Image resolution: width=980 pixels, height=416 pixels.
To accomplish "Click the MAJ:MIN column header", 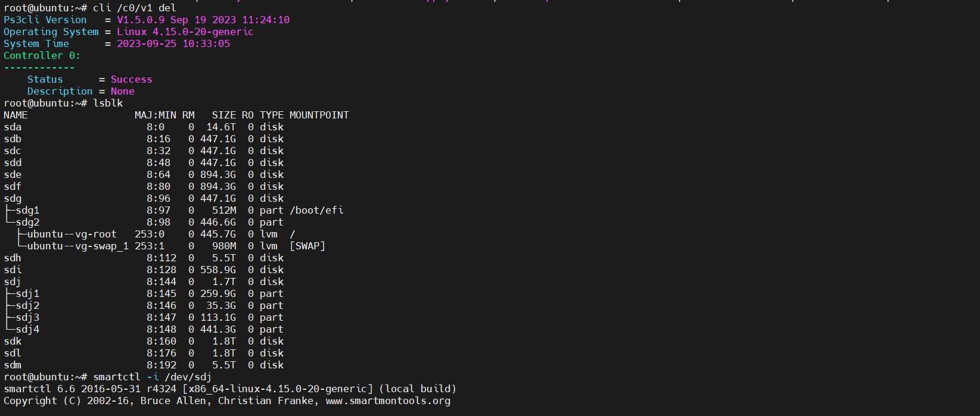I will [155, 115].
